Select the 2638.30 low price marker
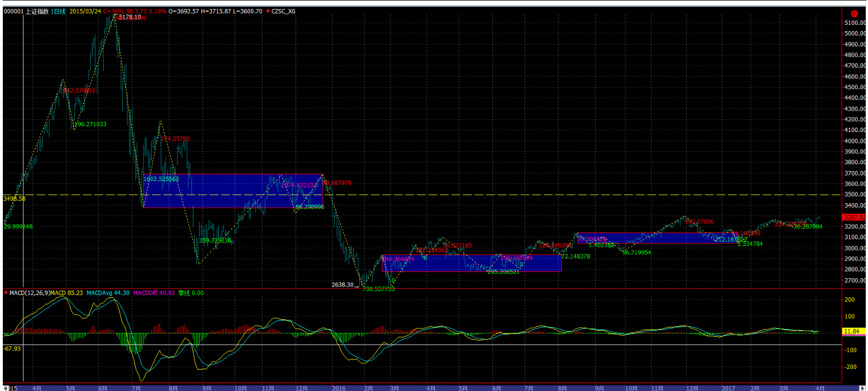The height and width of the screenshot is (391, 868). point(343,285)
